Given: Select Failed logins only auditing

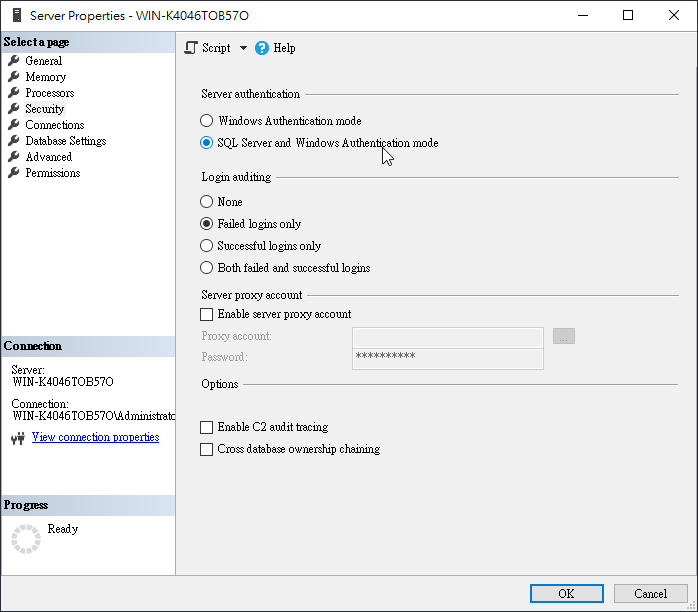Looking at the screenshot, I should (250, 223).
